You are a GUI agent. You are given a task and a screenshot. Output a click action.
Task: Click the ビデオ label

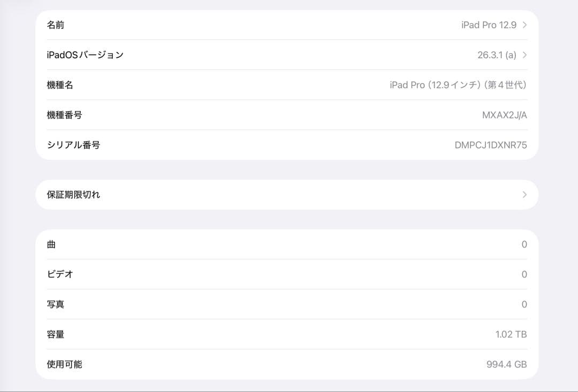60,274
